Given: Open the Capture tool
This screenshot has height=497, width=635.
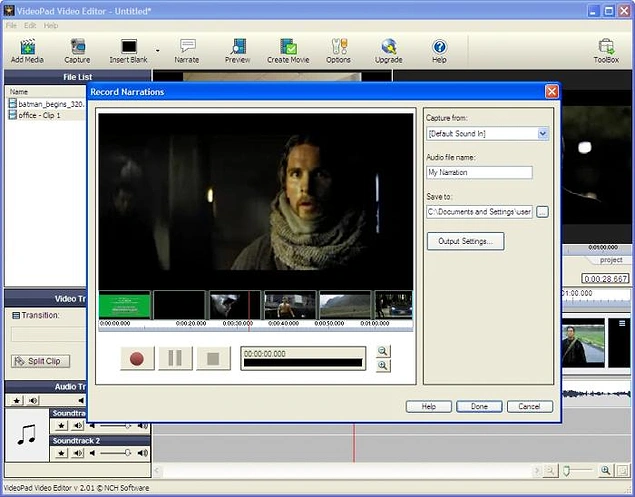Looking at the screenshot, I should tap(77, 51).
